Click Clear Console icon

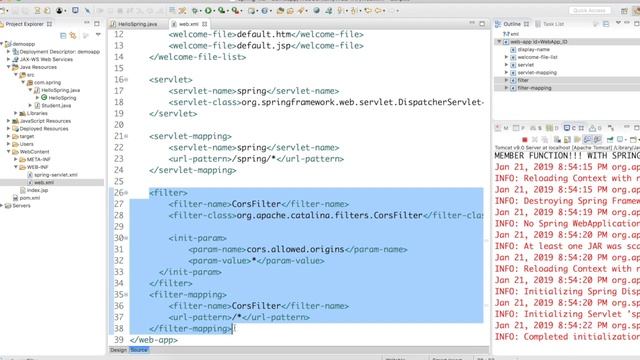(x=557, y=140)
